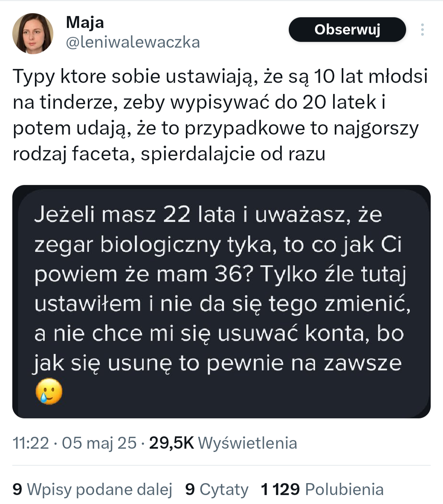Show the 1 129 Polubienia likes list

pyautogui.click(x=322, y=489)
